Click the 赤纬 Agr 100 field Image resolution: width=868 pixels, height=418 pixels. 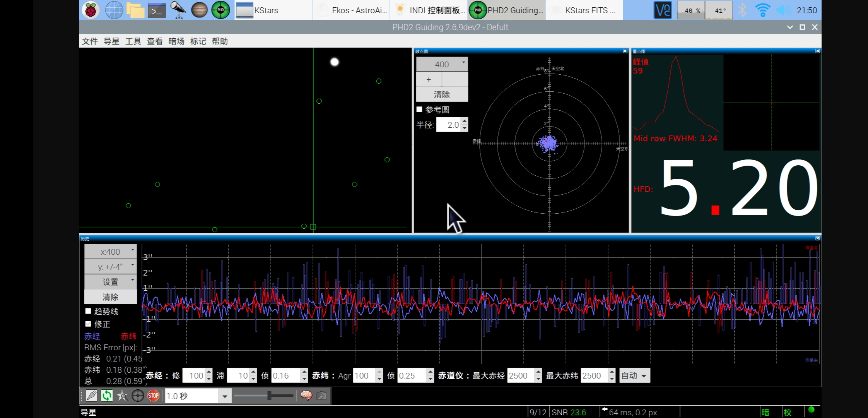(x=364, y=375)
